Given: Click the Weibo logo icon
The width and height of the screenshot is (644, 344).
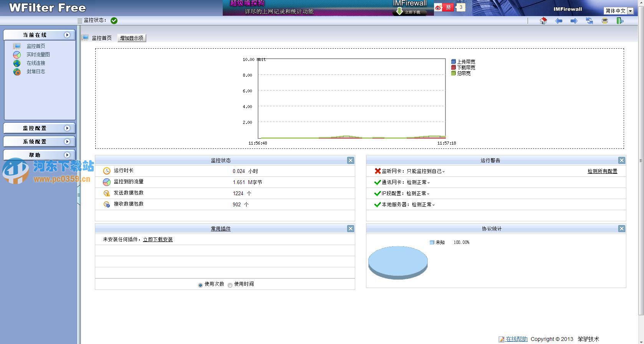Looking at the screenshot, I should pyautogui.click(x=438, y=7).
